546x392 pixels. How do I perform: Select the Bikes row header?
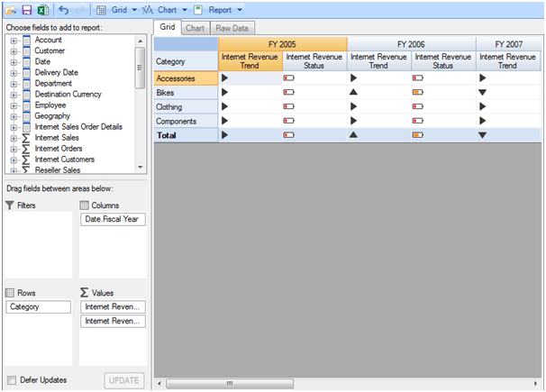coord(186,93)
